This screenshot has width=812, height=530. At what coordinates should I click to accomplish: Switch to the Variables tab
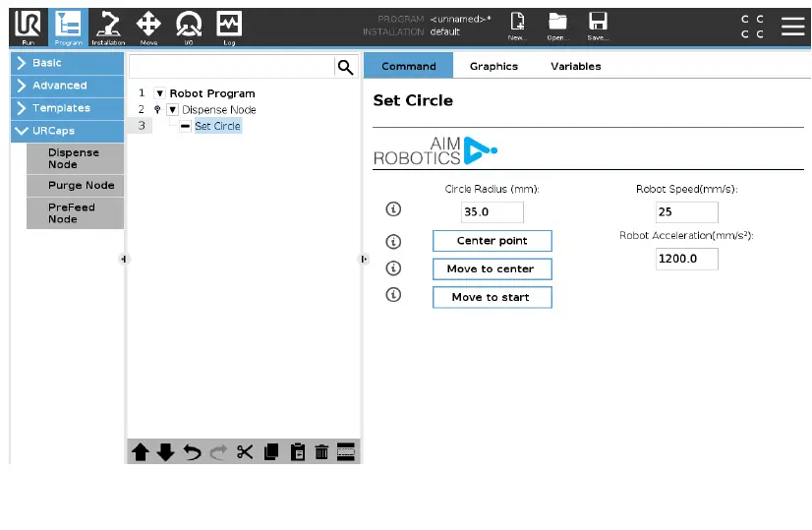click(575, 66)
